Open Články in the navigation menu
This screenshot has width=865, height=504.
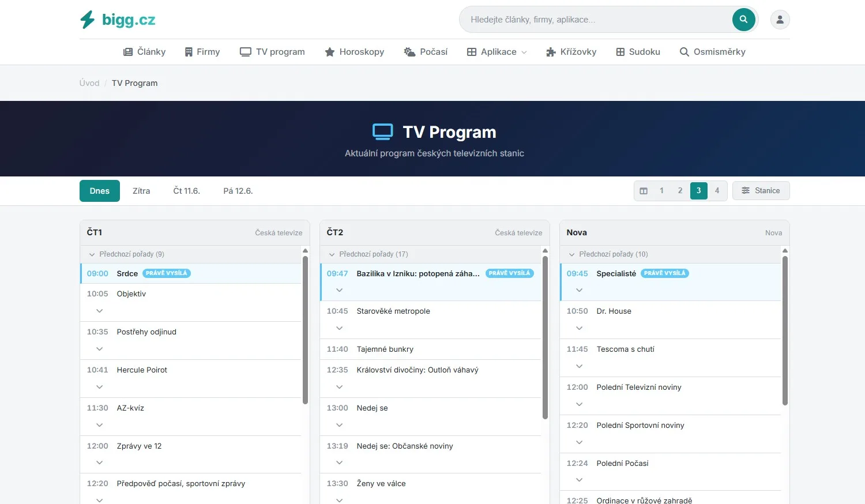click(x=145, y=52)
